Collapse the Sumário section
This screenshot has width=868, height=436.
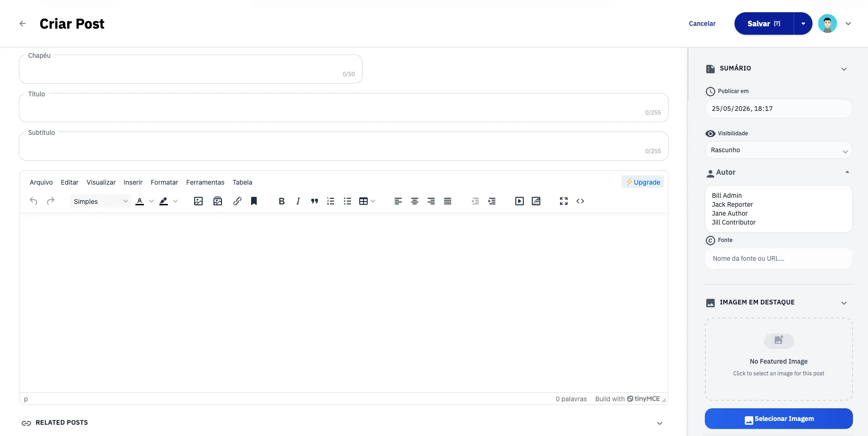(844, 69)
